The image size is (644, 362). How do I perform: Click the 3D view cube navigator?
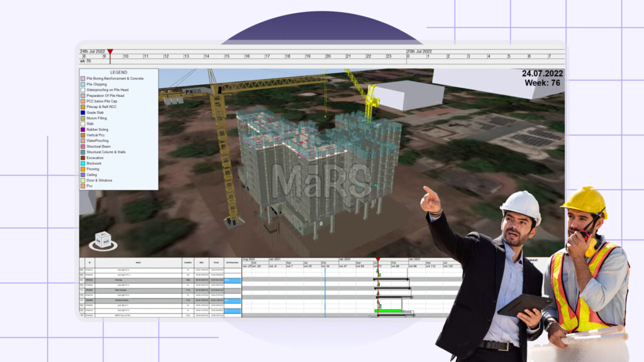point(103,241)
